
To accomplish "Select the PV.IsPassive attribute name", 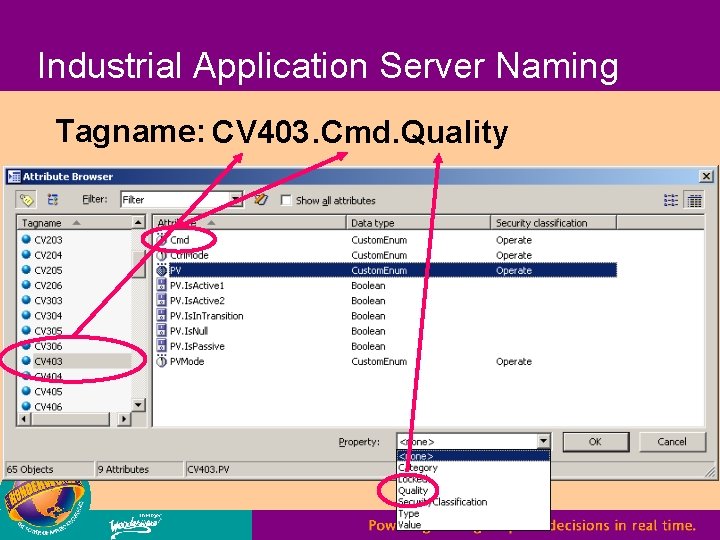I will coord(197,346).
